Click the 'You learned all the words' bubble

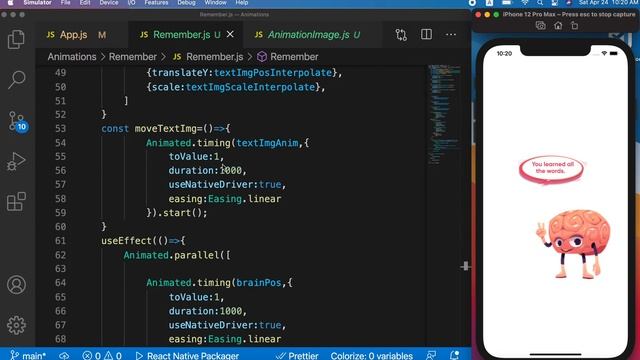pyautogui.click(x=551, y=169)
